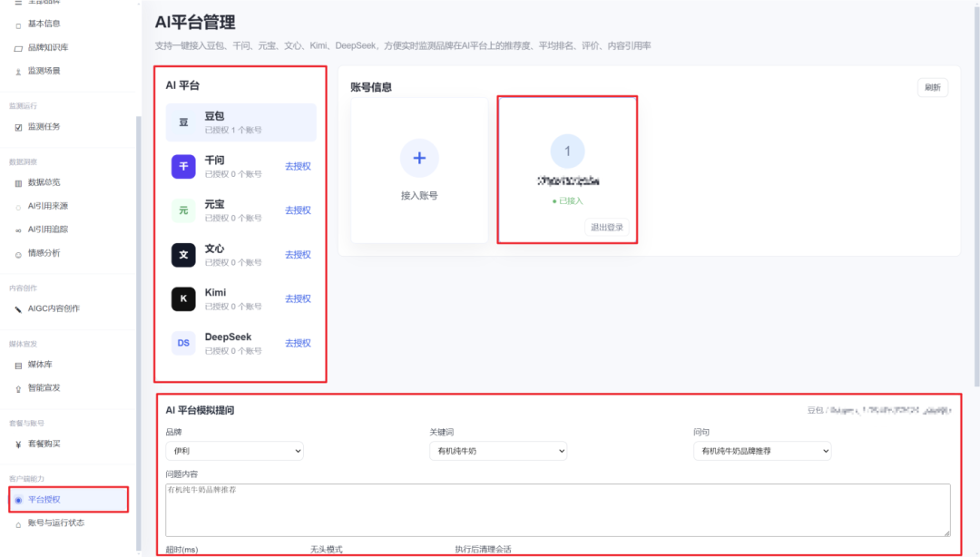Open the 问句 dropdown showing 有机纯牛奶品牌推荐
This screenshot has width=980, height=557.
(762, 451)
